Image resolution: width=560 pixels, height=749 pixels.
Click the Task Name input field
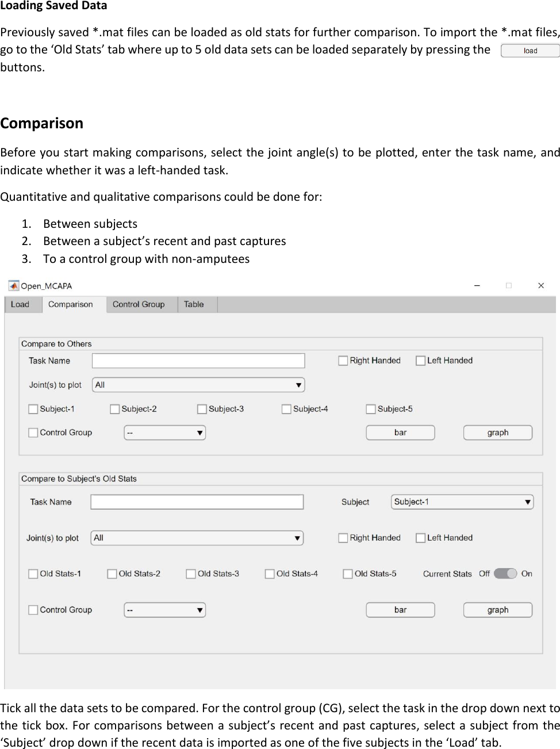pos(198,360)
